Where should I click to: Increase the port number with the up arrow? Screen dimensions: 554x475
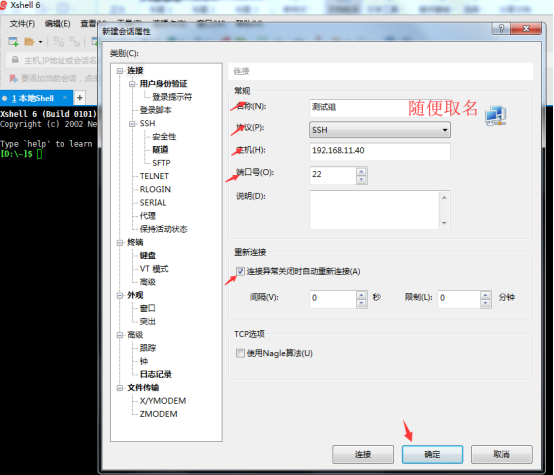tap(361, 171)
